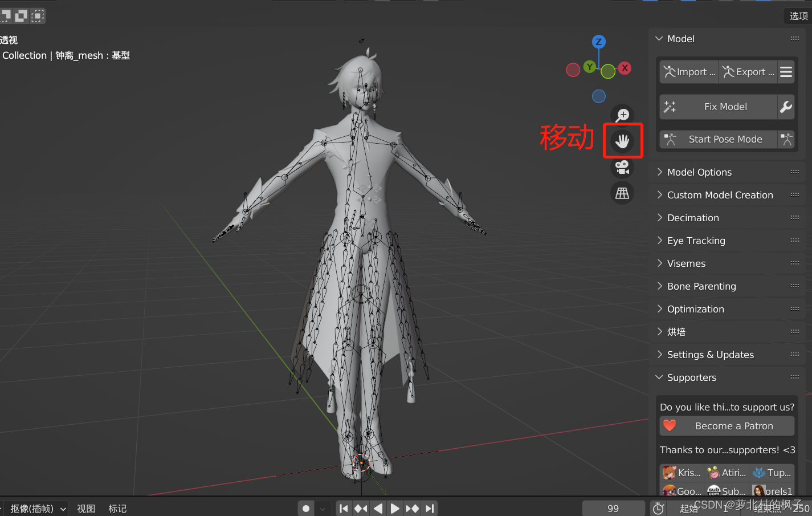This screenshot has width=812, height=516.
Task: Play the animation forward
Action: point(395,508)
